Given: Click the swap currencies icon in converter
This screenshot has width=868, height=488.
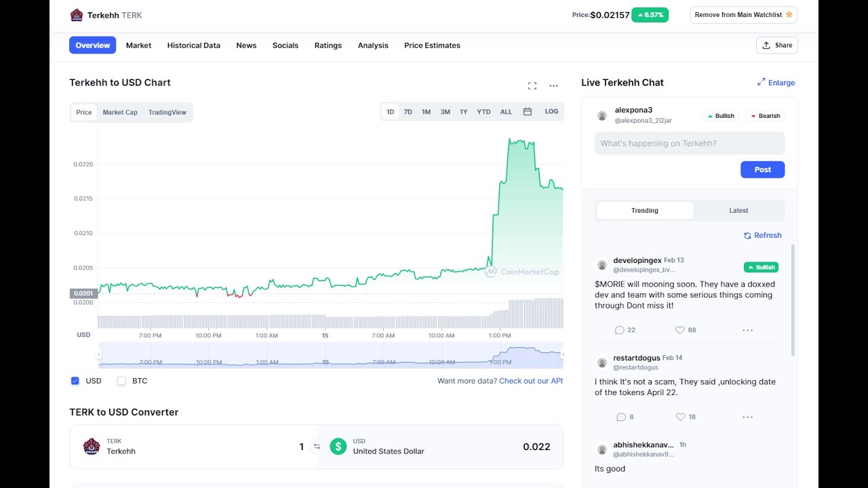Looking at the screenshot, I should point(317,447).
